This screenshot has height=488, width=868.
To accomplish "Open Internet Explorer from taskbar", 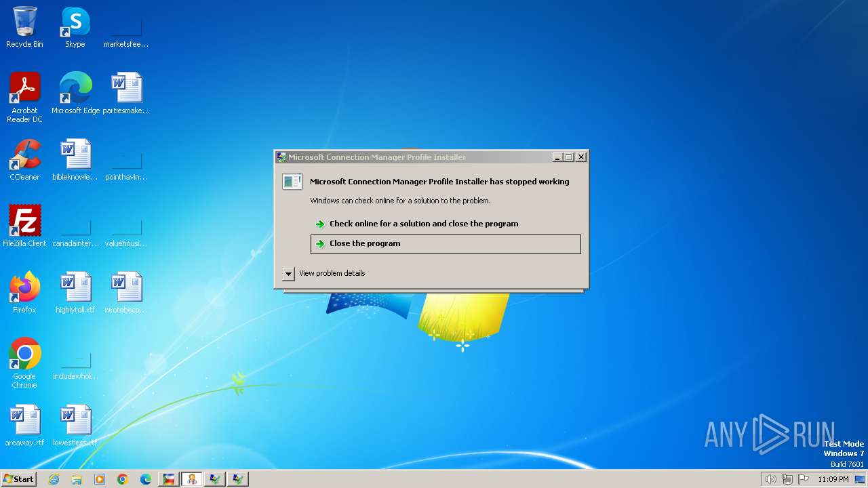I will [54, 479].
